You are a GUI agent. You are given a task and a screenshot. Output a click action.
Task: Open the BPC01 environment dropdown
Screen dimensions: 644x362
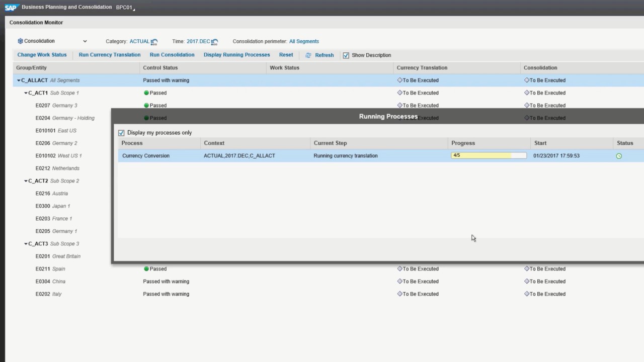coord(134,9)
